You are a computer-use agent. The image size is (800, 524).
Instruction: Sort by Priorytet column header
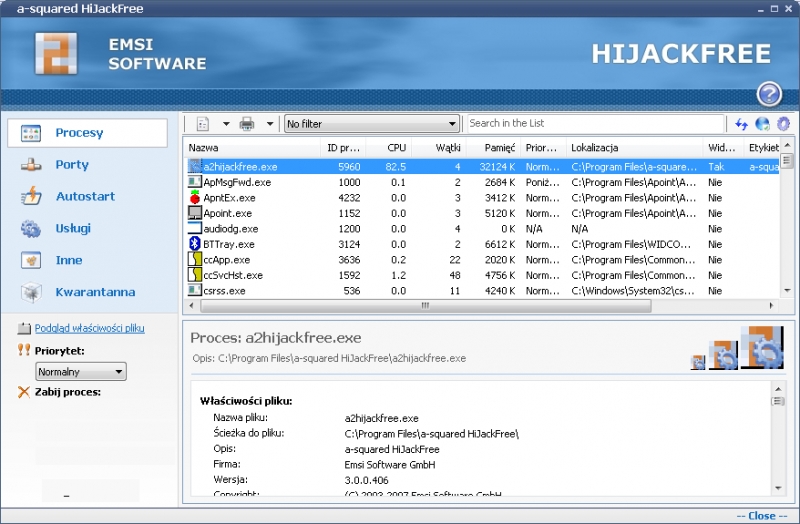[543, 148]
